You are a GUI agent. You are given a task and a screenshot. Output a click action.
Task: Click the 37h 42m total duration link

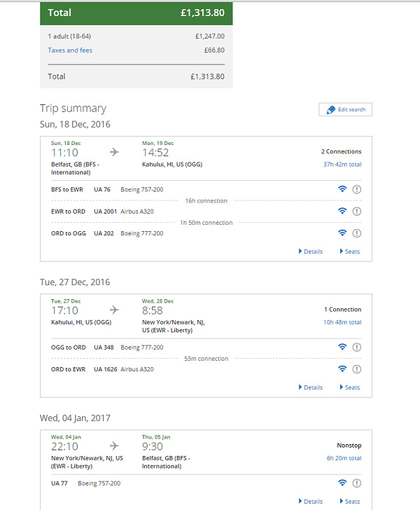(342, 164)
